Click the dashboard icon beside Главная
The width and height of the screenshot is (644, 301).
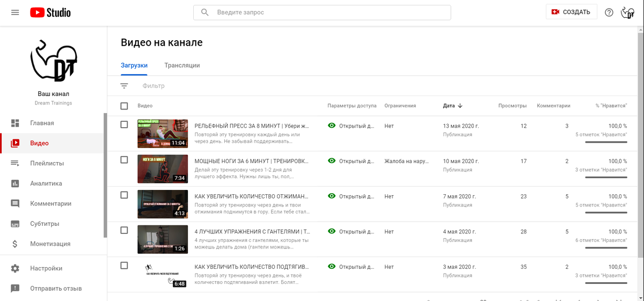click(15, 123)
